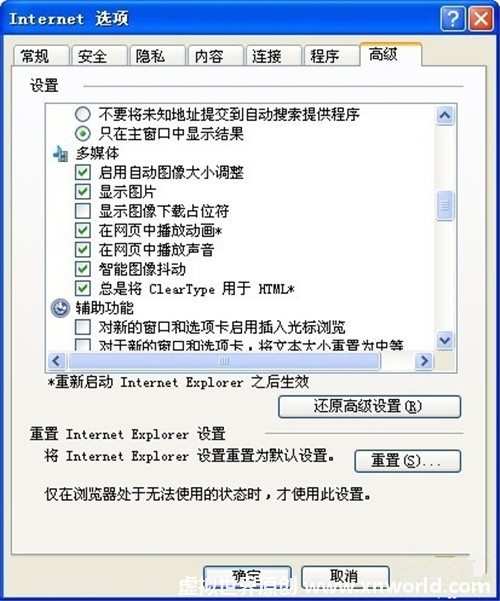
Task: Uncheck the 显示图片 (show pictures) checkbox
Action: pos(83,192)
